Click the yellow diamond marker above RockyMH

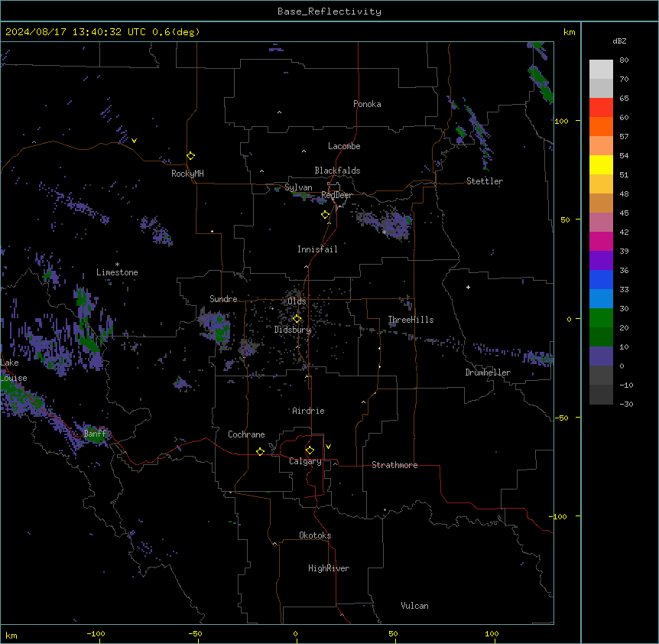[190, 156]
